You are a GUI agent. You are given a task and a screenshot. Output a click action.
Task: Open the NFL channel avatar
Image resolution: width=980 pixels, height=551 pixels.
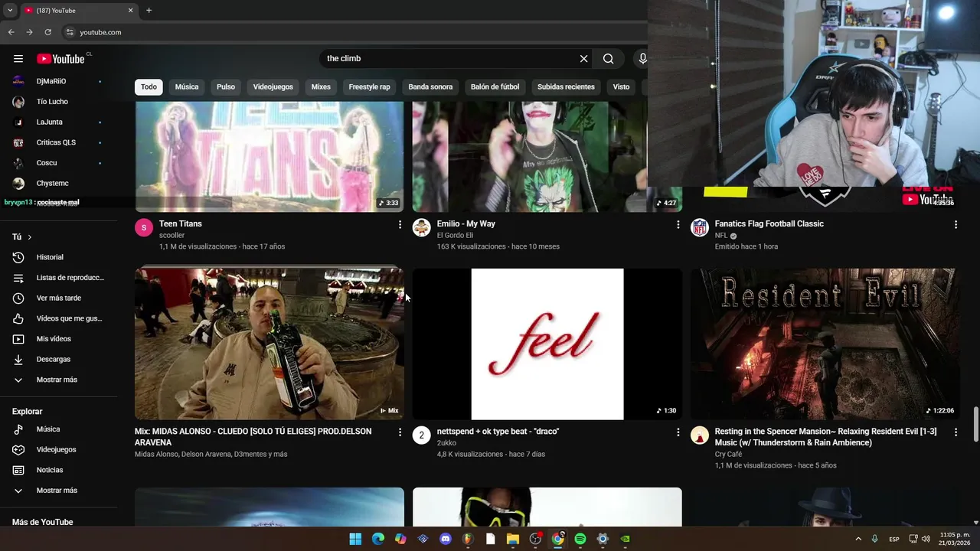(x=700, y=227)
